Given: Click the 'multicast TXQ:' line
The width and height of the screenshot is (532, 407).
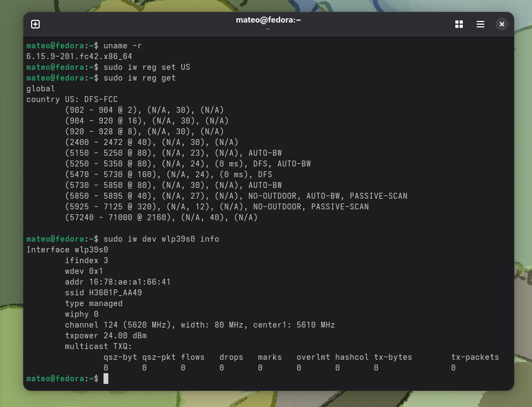Looking at the screenshot, I should click(98, 346).
